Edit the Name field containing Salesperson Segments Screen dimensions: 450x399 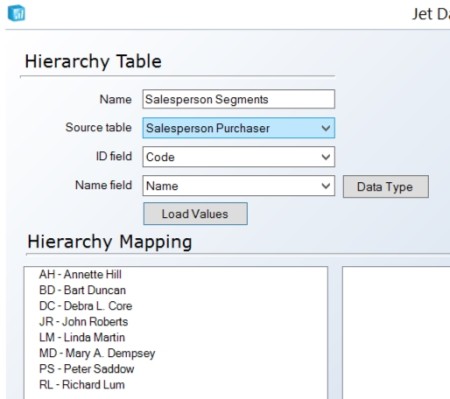coord(239,99)
